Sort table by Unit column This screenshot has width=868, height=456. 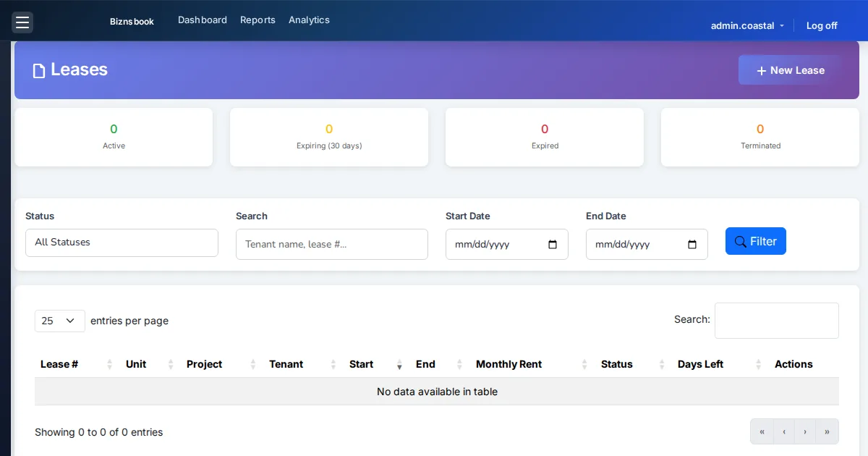point(150,364)
